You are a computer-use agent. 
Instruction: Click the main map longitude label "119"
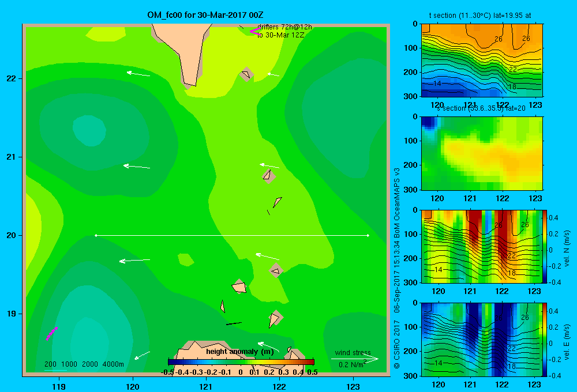59,386
